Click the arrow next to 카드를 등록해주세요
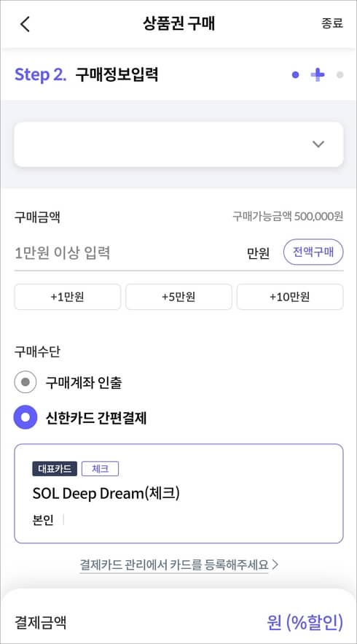 (275, 565)
